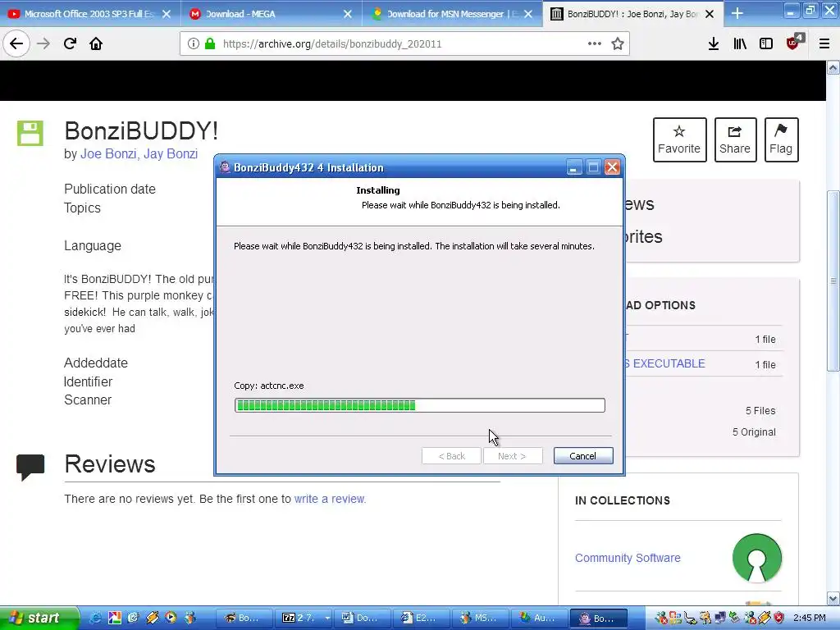
Task: Open the Jay Bonzi author link
Action: 171,153
